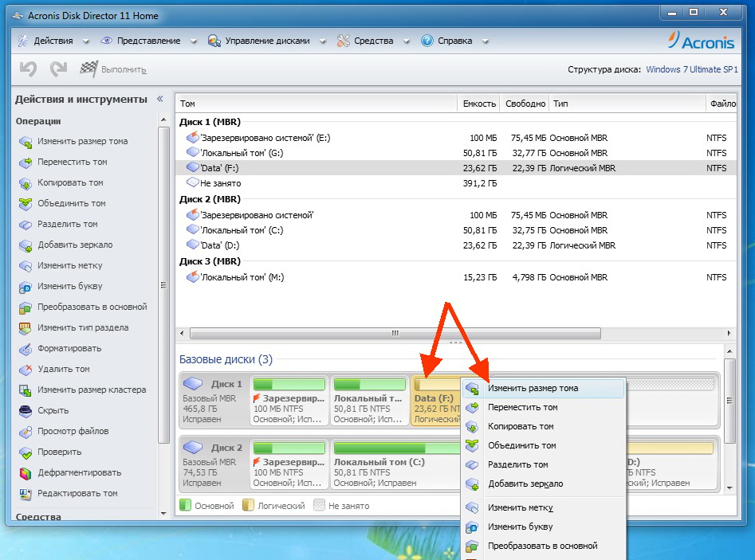Click Проверить in the left sidebar

click(x=59, y=452)
